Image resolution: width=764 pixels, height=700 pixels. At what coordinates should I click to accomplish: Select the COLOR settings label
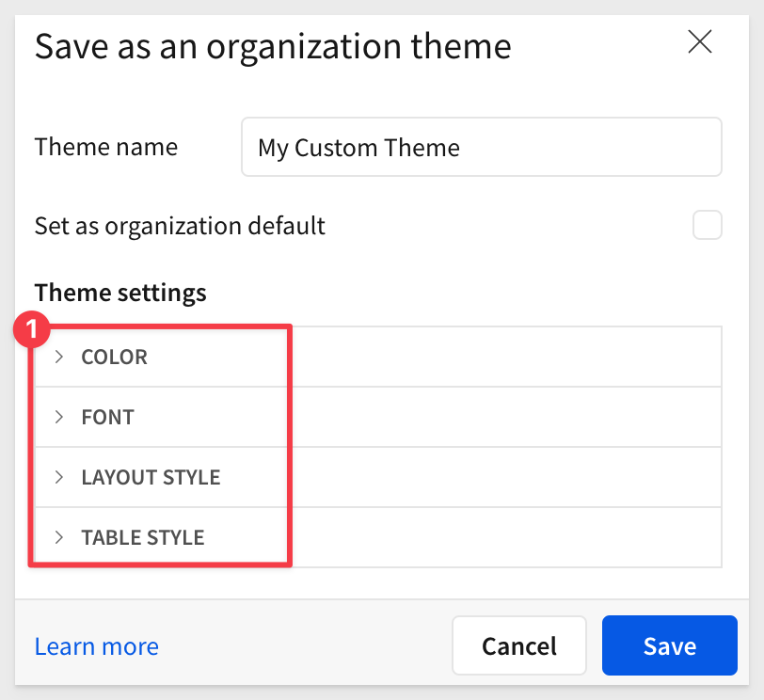115,357
